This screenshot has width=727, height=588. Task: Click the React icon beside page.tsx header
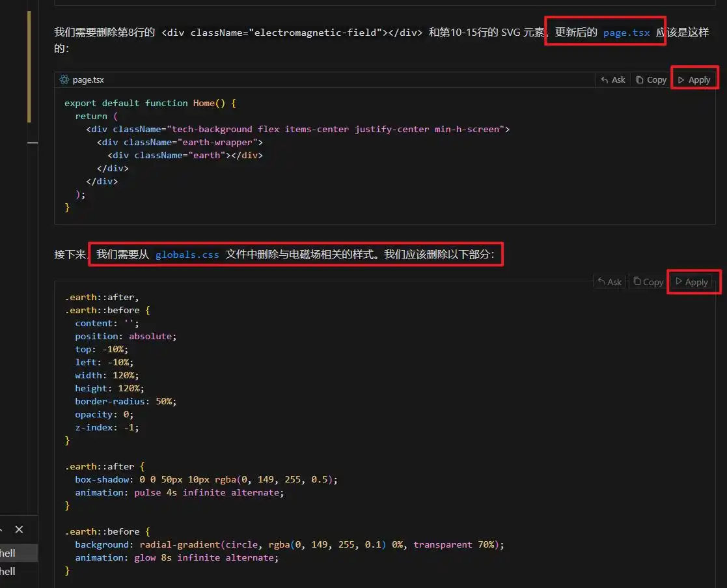coord(64,79)
